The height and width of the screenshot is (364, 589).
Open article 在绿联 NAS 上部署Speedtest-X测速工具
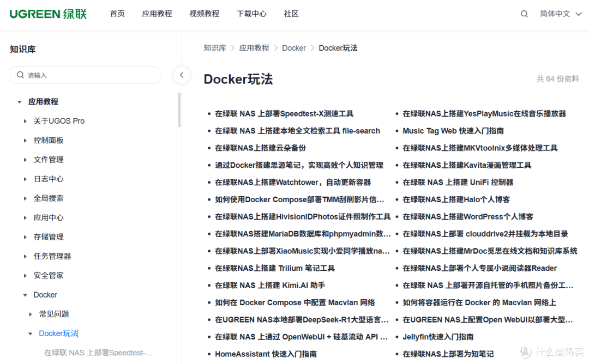point(284,114)
